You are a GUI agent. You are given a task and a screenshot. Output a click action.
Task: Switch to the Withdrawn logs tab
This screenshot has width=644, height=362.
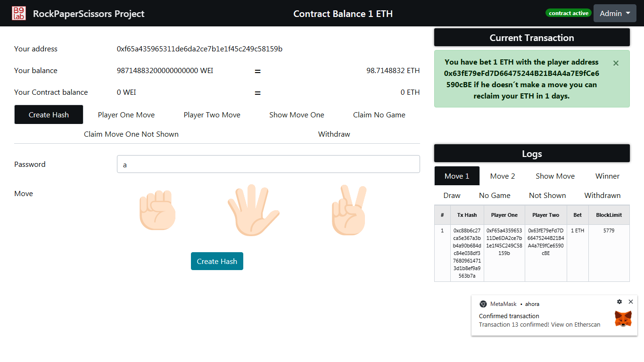pos(602,195)
